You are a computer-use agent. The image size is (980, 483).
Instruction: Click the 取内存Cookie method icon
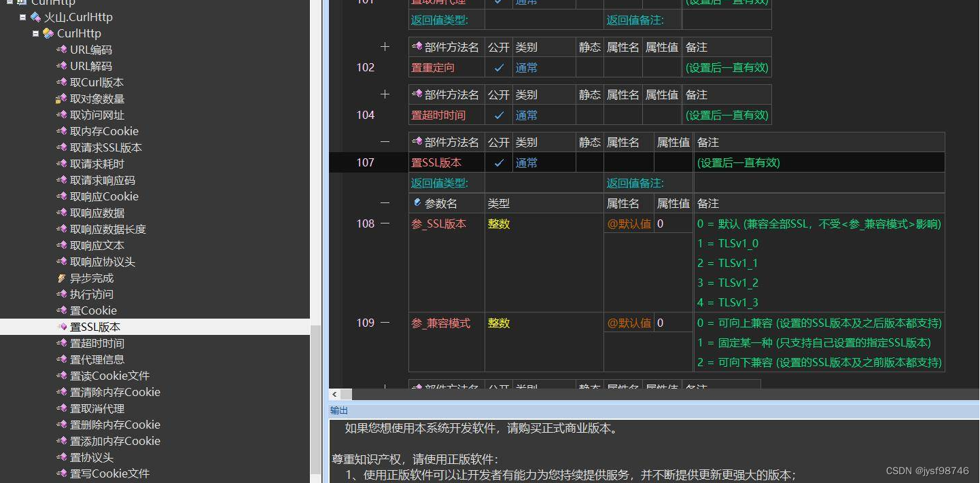coord(61,131)
